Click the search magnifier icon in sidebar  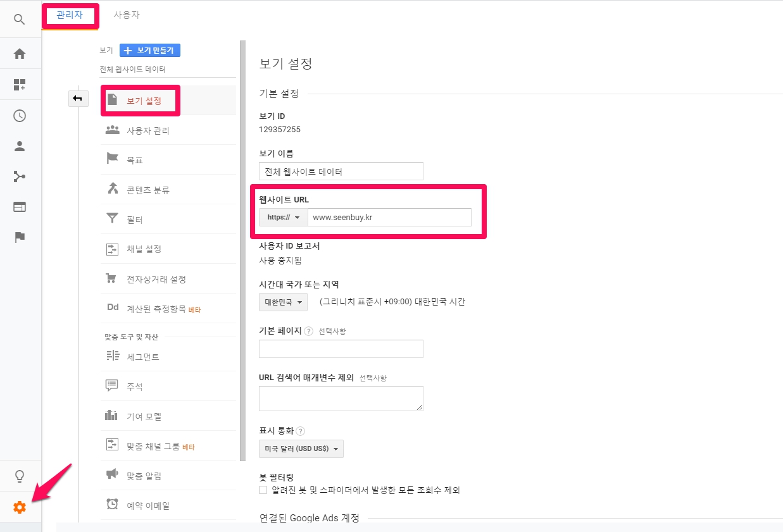(20, 20)
